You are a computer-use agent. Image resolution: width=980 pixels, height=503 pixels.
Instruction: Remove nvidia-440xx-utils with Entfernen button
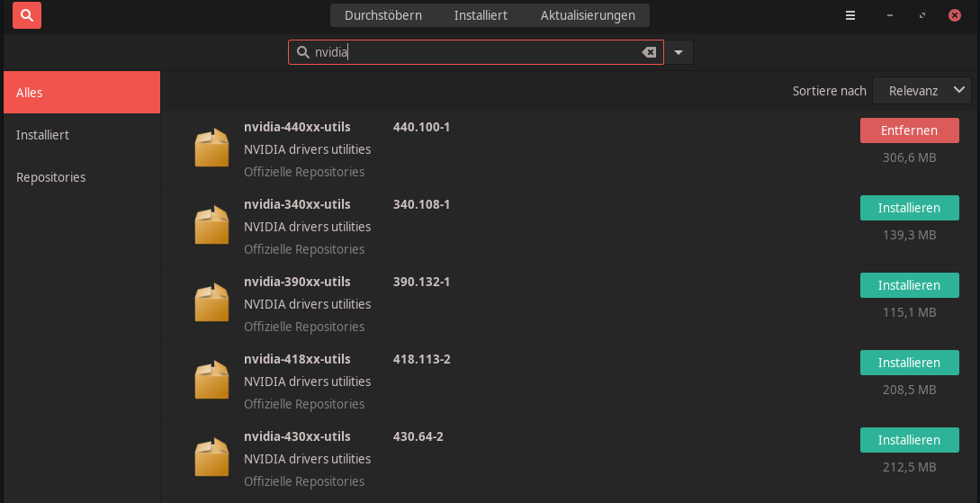(x=909, y=130)
